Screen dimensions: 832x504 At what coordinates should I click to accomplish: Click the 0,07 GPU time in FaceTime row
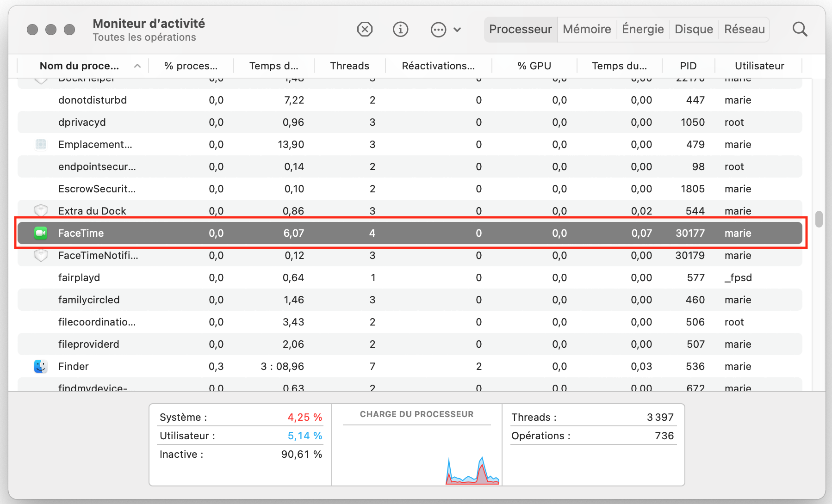coord(641,233)
